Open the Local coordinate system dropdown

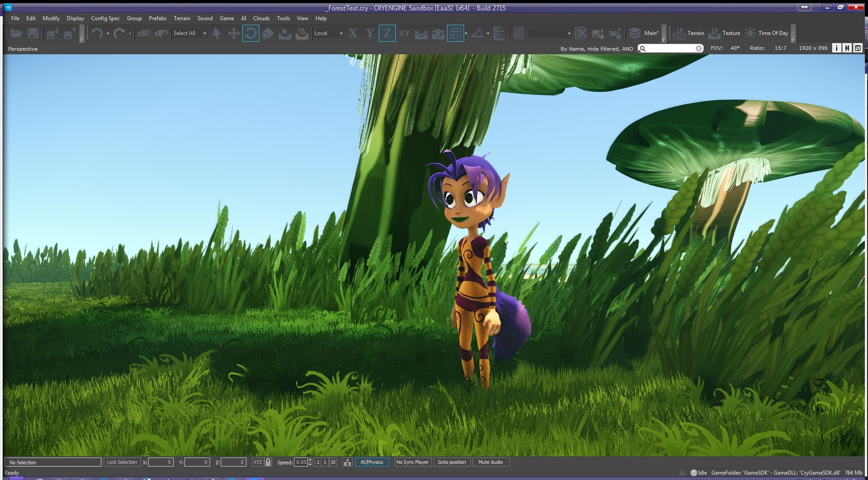click(x=329, y=33)
